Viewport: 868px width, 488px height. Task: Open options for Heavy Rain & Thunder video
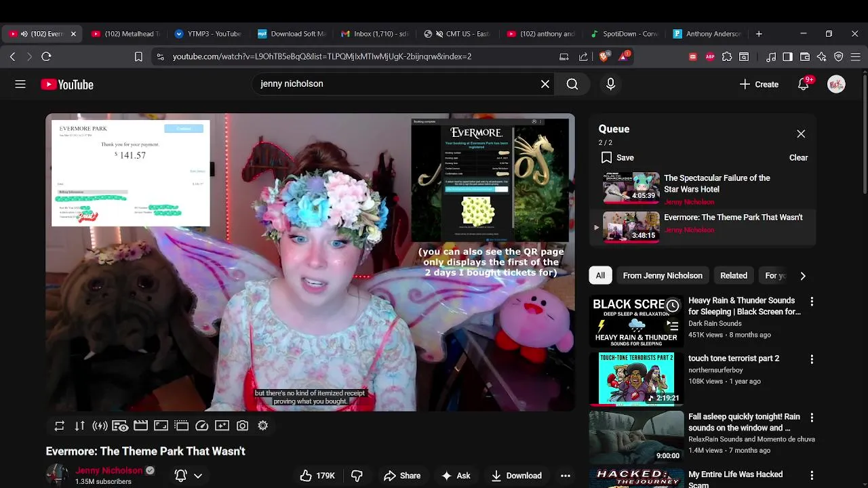click(x=812, y=302)
